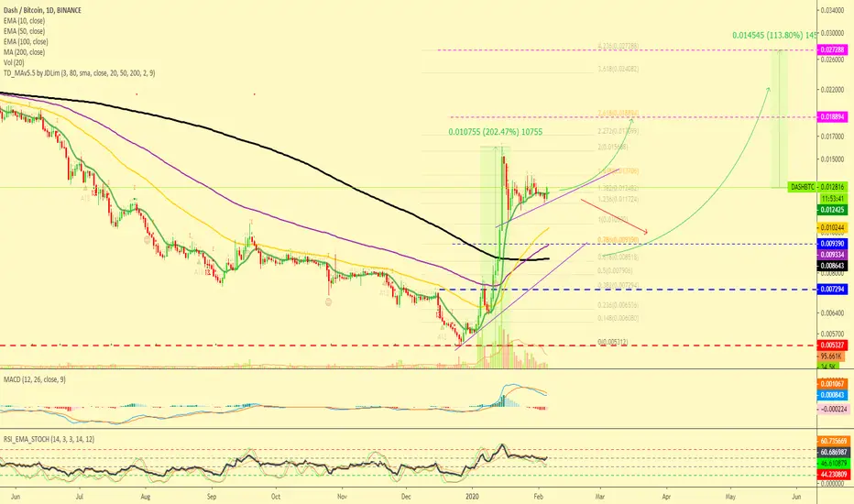Click the Apr label on the time axis
The width and height of the screenshot is (854, 504).
click(x=666, y=497)
